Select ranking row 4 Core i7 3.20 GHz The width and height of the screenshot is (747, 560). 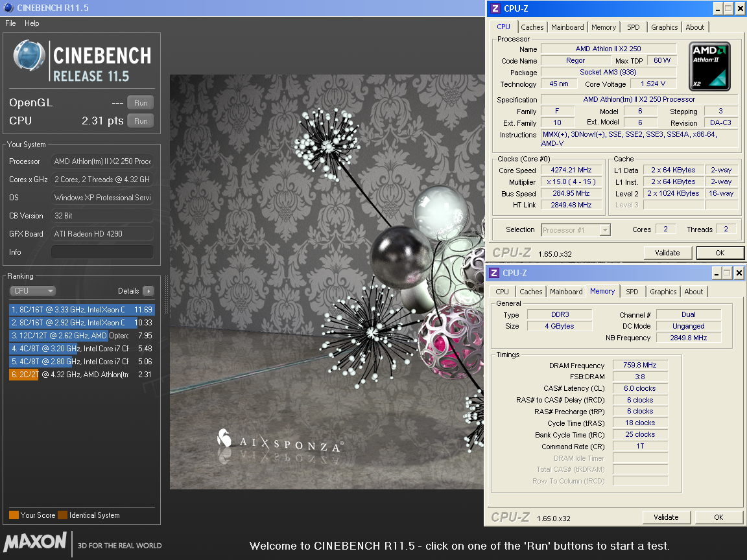pyautogui.click(x=82, y=349)
